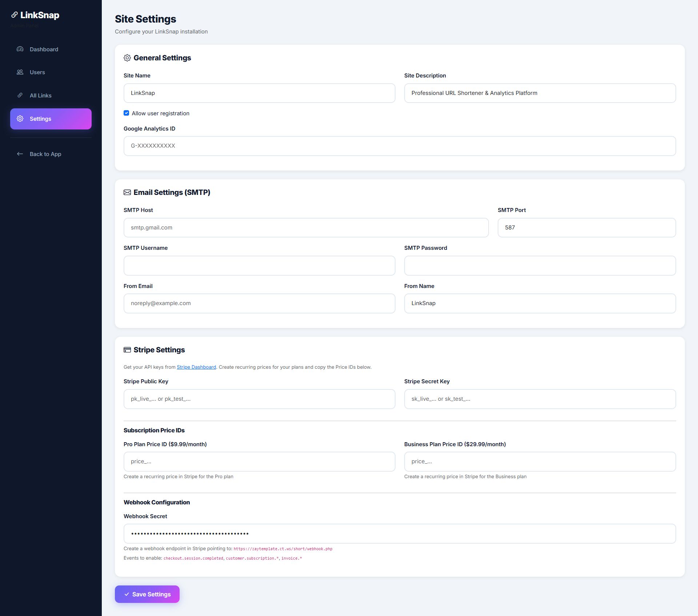Click the Dashboard gauge icon in sidebar

(20, 49)
